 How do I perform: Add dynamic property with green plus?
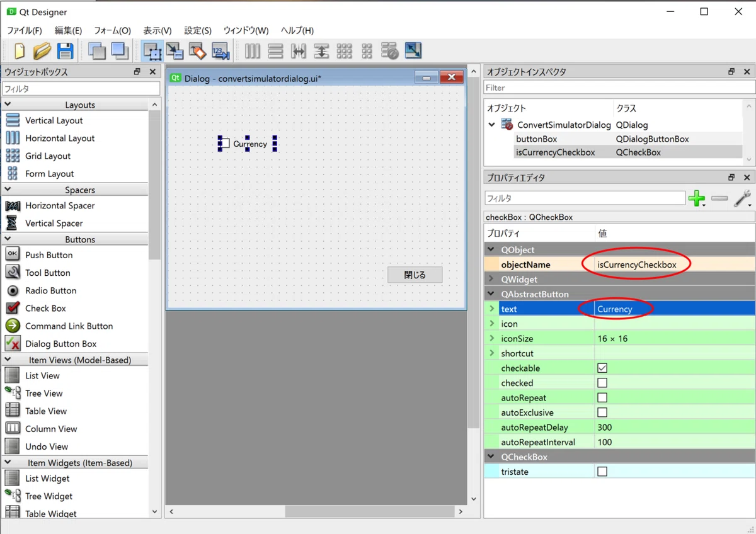tap(697, 198)
